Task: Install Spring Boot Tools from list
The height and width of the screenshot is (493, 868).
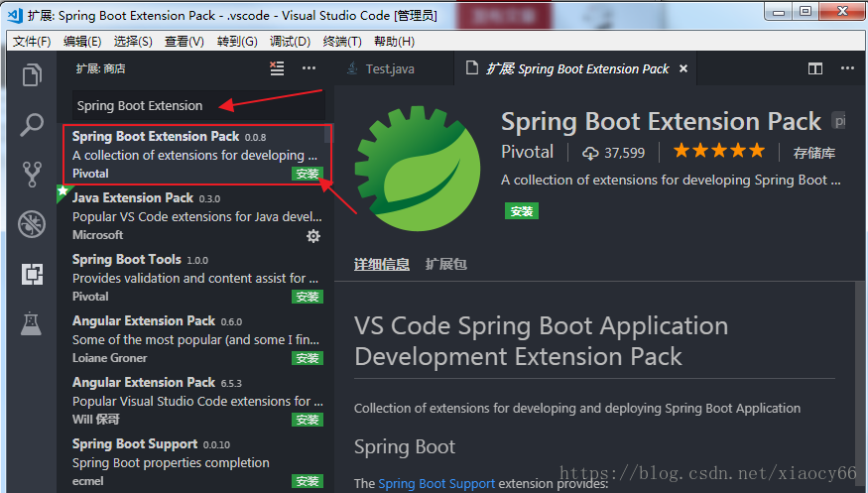Action: 308,297
